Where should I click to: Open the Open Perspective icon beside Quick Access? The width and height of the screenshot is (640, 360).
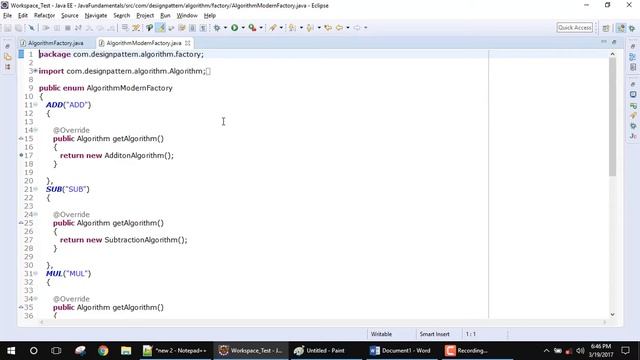(606, 28)
